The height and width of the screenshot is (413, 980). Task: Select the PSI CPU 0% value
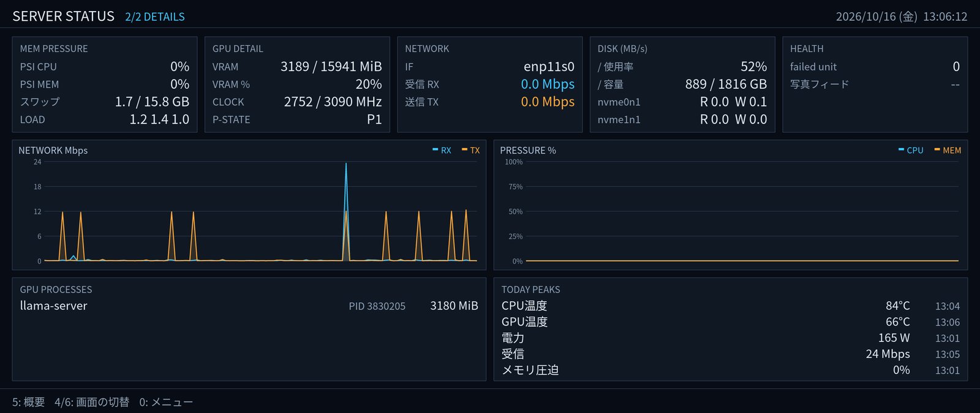(179, 67)
